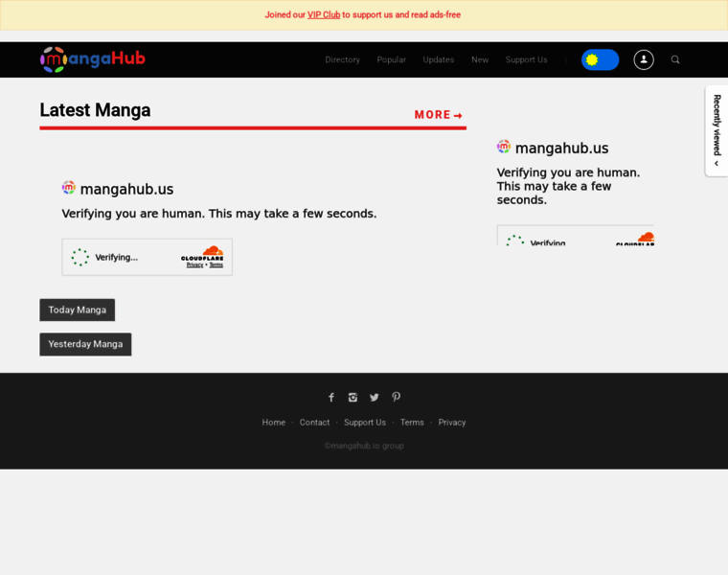Click the Verifying spinner in main widget
This screenshot has height=575, width=728.
pyautogui.click(x=80, y=257)
